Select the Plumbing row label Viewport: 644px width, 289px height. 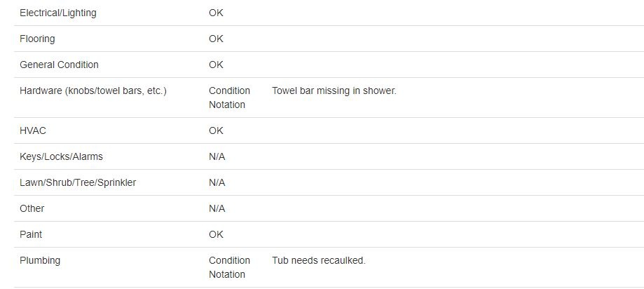[x=40, y=260]
